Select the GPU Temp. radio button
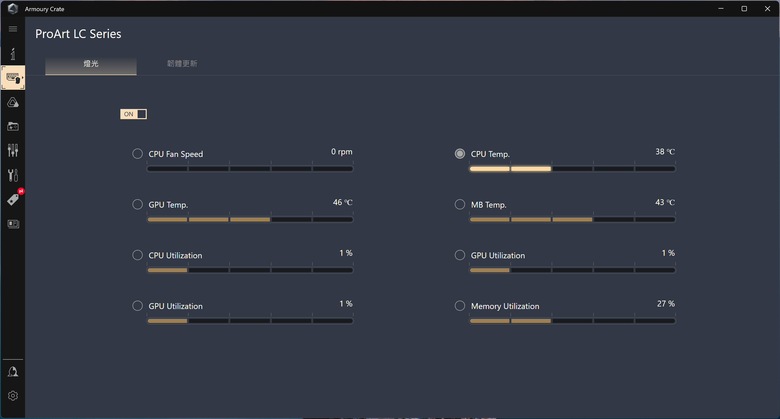 point(137,205)
